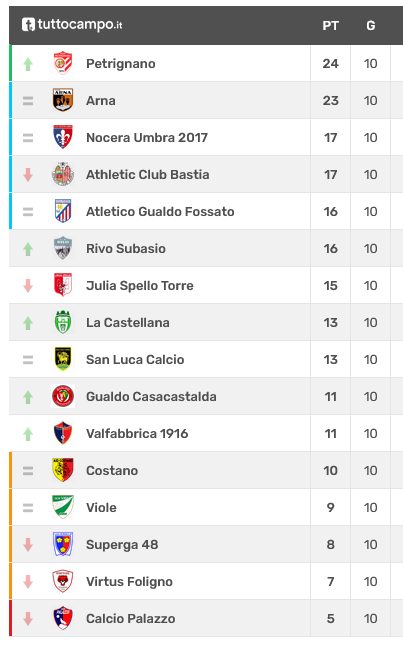Open the Athletic Club Bastia team link
The height and width of the screenshot is (648, 403).
point(148,174)
